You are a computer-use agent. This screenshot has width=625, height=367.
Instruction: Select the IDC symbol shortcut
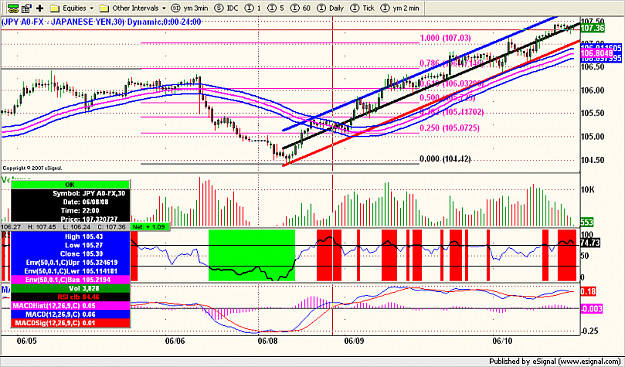[227, 8]
